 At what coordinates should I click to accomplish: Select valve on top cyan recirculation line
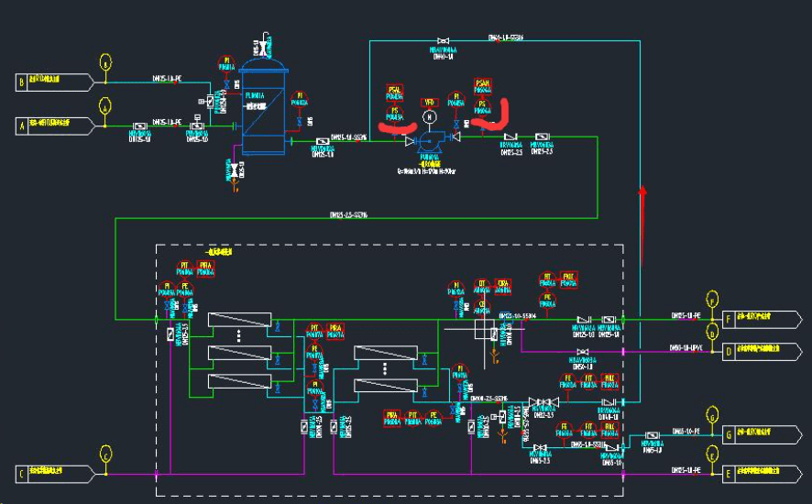pyautogui.click(x=444, y=40)
